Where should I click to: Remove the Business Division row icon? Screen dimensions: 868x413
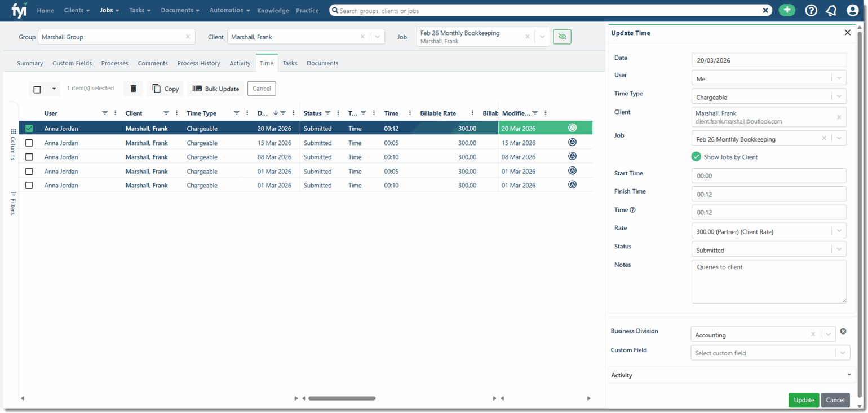pos(843,331)
